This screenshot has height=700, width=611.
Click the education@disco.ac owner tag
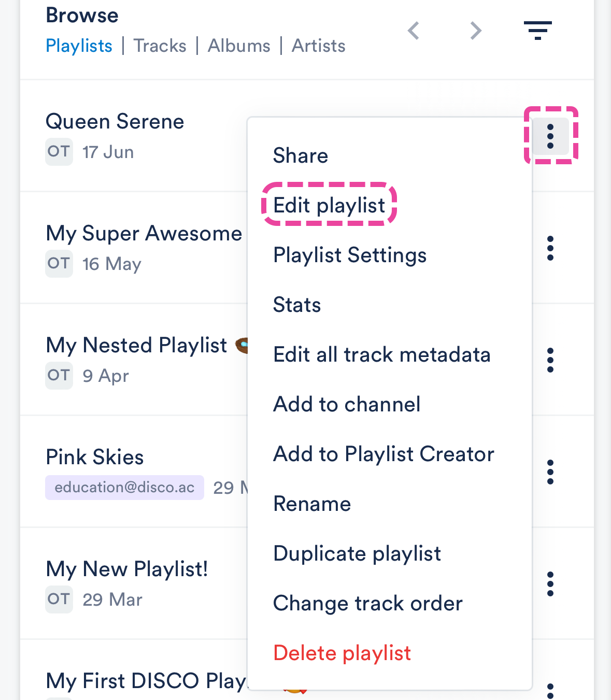tap(124, 488)
